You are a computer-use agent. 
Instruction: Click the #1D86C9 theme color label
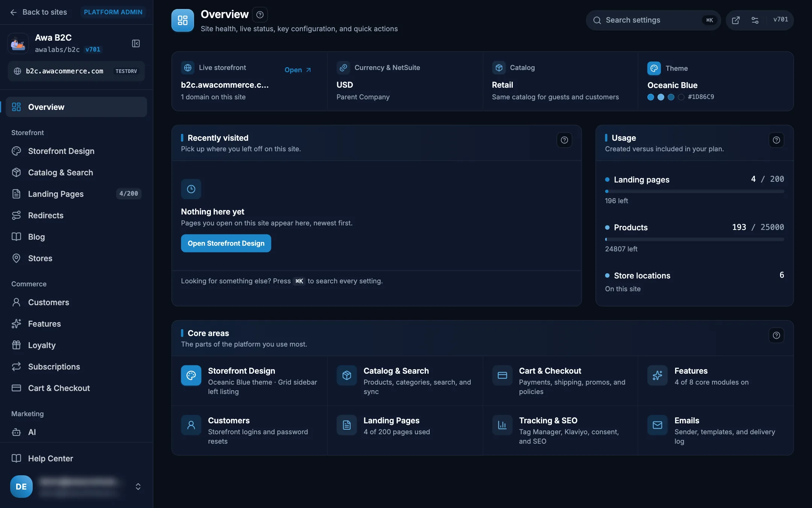point(701,97)
